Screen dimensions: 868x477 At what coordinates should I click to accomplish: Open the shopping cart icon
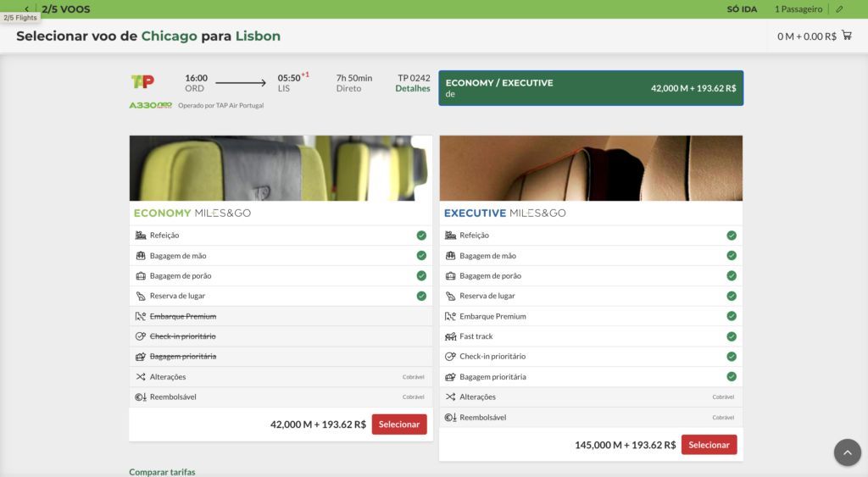(847, 36)
